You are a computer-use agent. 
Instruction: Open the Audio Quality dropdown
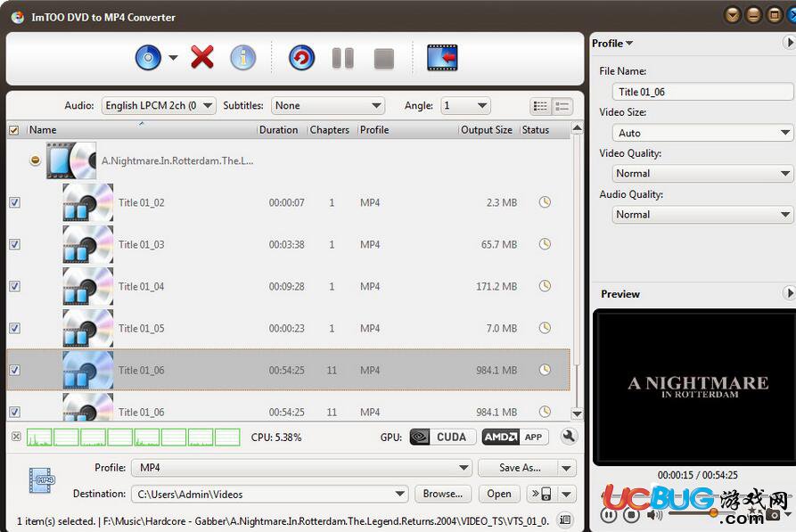click(702, 215)
